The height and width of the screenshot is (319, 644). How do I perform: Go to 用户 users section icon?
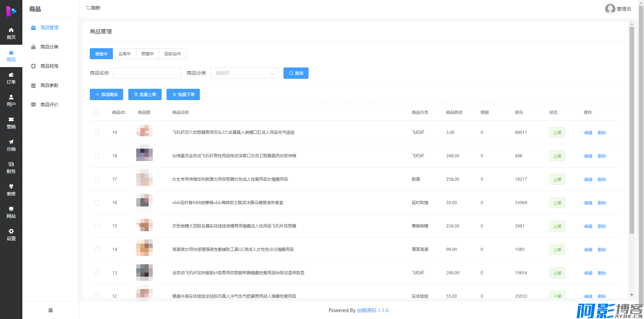[x=11, y=97]
